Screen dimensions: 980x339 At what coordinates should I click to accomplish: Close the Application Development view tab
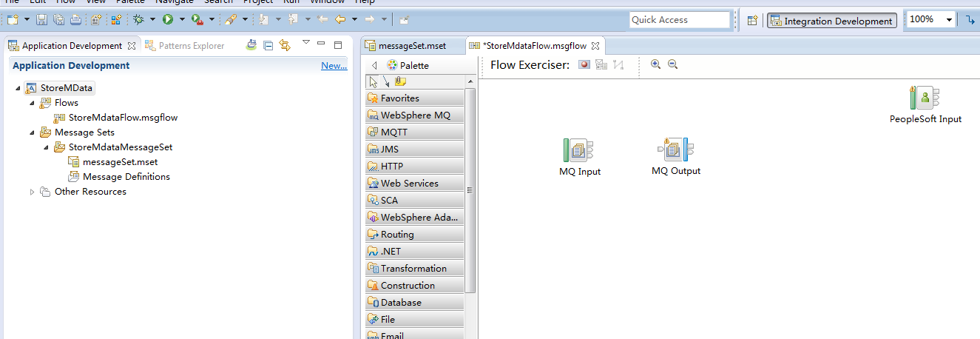tap(132, 46)
